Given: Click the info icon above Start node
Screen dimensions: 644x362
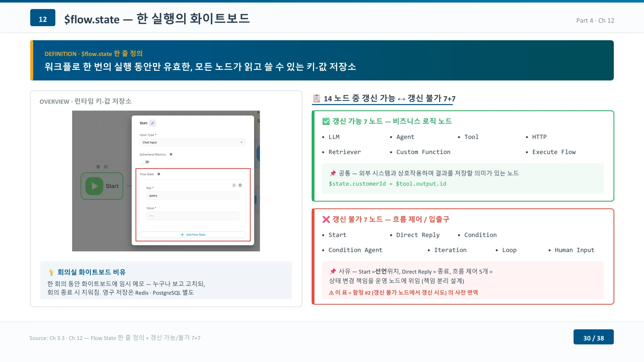Looking at the screenshot, I should tap(106, 167).
